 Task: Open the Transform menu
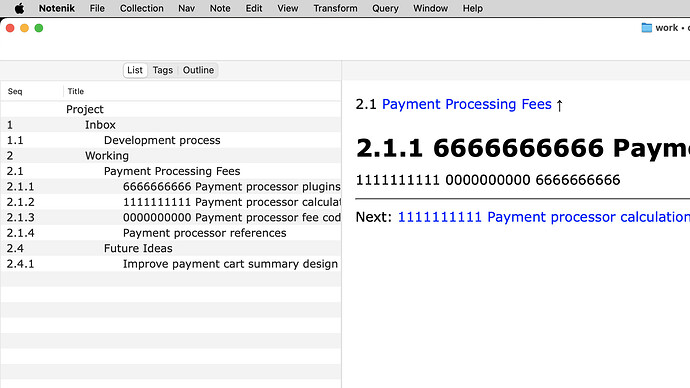(335, 8)
